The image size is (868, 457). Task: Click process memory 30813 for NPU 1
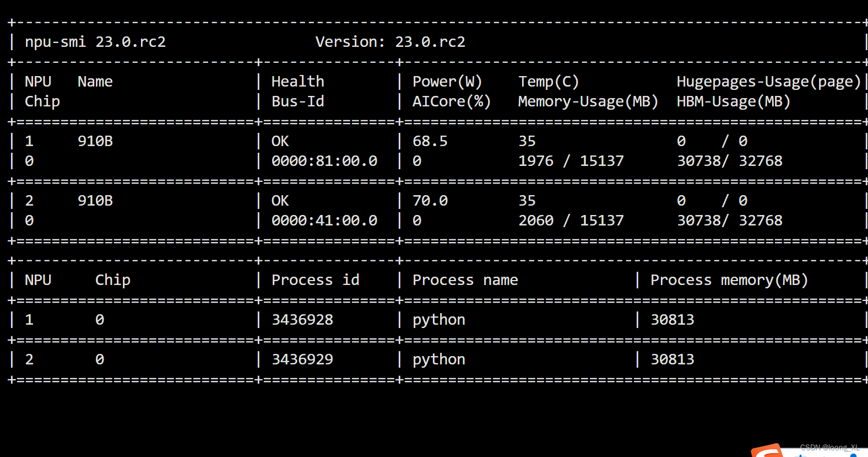pos(672,320)
